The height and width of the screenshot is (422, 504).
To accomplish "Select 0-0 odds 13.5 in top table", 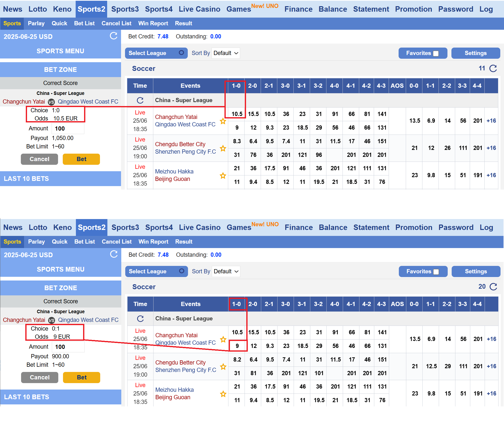I will click(414, 121).
